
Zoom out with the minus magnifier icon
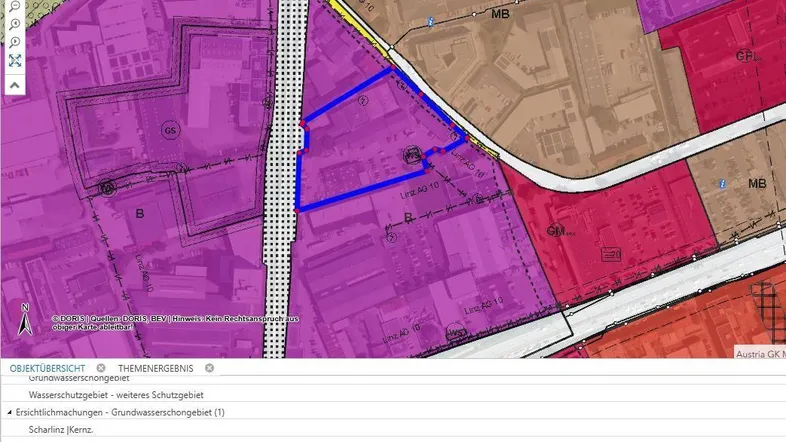click(15, 6)
